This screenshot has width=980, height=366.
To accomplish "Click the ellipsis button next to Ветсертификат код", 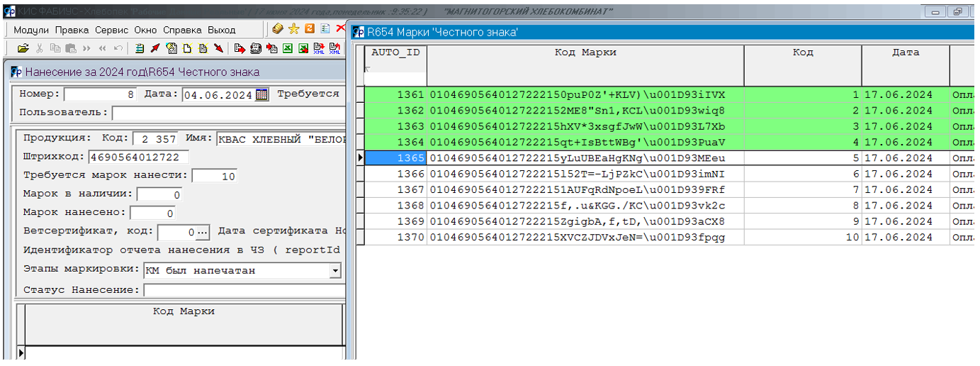I will pyautogui.click(x=203, y=232).
